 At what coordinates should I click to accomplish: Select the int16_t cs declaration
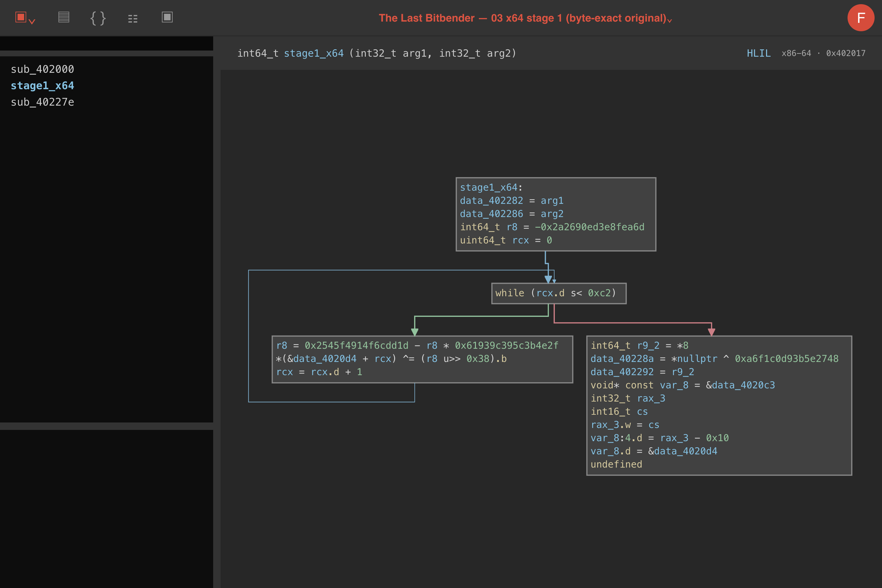619,412
